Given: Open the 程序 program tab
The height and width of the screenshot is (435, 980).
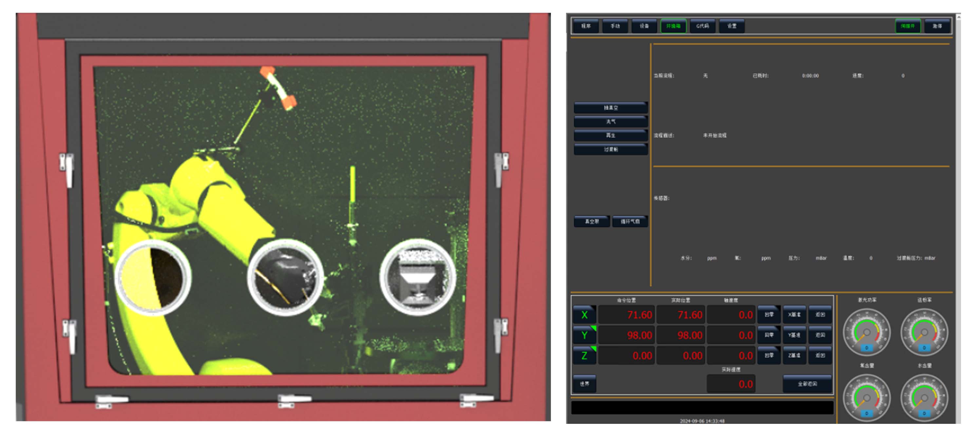Looking at the screenshot, I should tap(586, 26).
